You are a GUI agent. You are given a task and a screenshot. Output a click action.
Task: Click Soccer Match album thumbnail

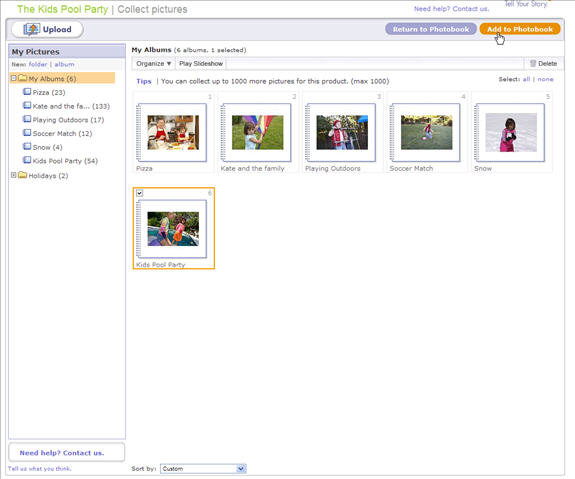[426, 132]
